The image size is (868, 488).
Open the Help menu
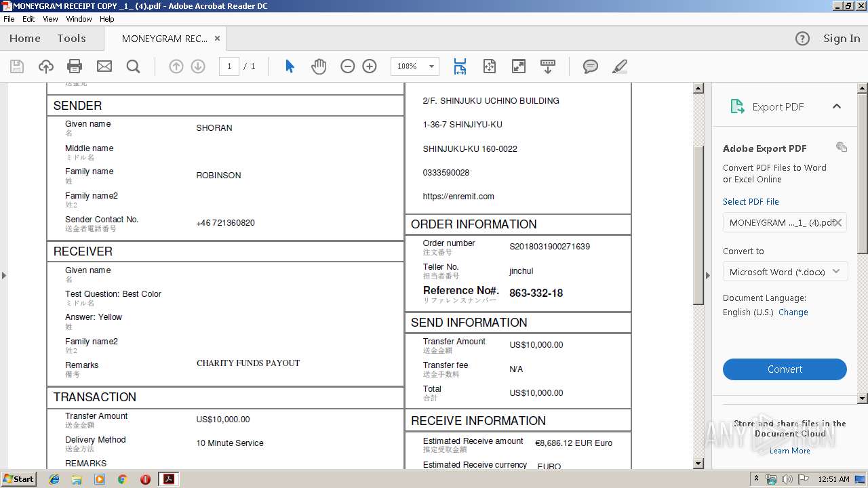[x=107, y=19]
